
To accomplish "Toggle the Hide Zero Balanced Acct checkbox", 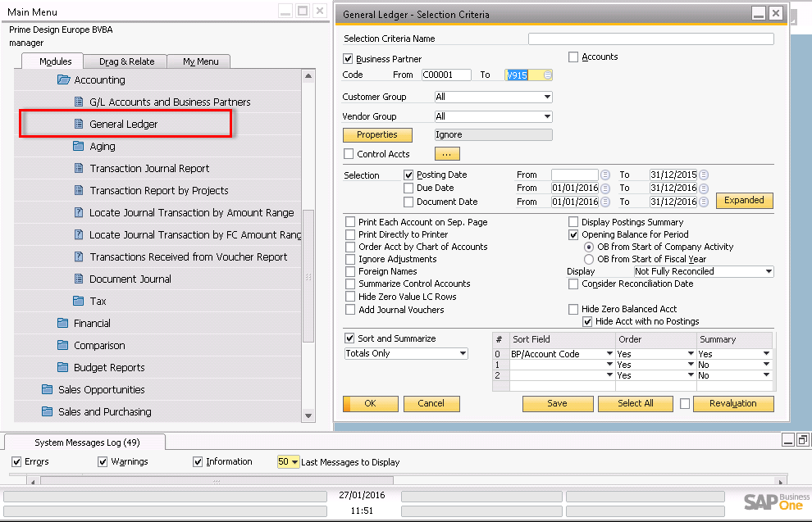I will pyautogui.click(x=573, y=309).
